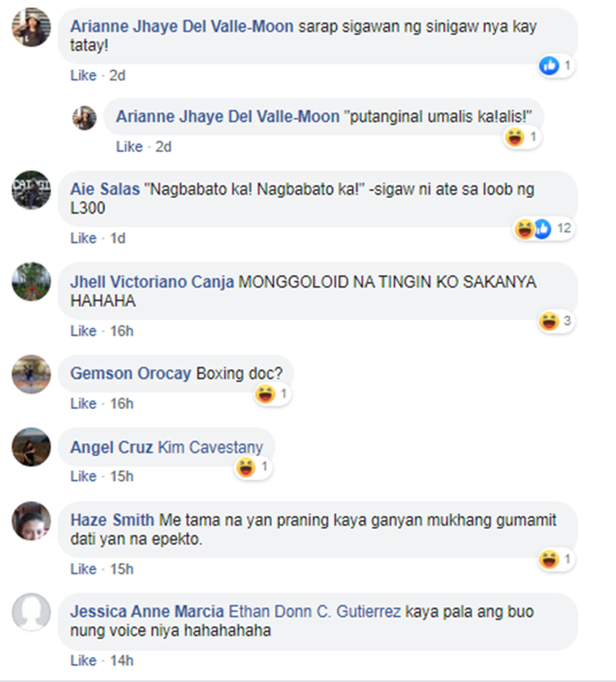Open Aie Salas's profile picture
The image size is (616, 682).
(x=31, y=190)
